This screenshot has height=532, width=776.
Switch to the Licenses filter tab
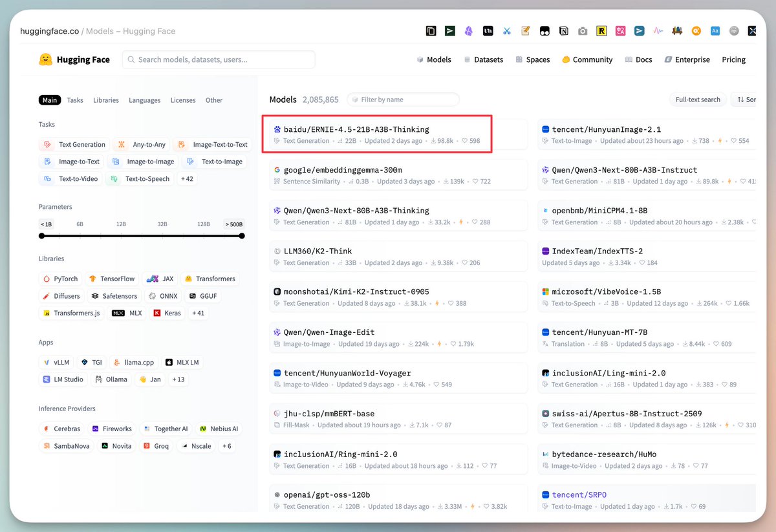coord(183,100)
